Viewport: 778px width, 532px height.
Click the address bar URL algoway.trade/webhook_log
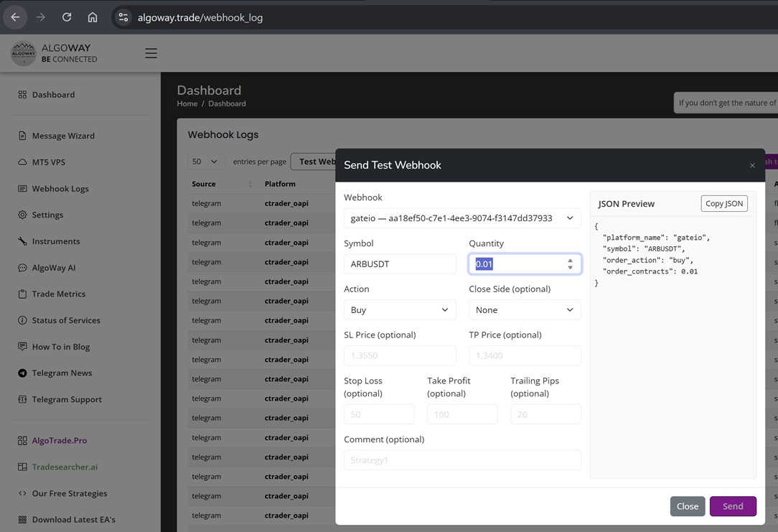(200, 18)
